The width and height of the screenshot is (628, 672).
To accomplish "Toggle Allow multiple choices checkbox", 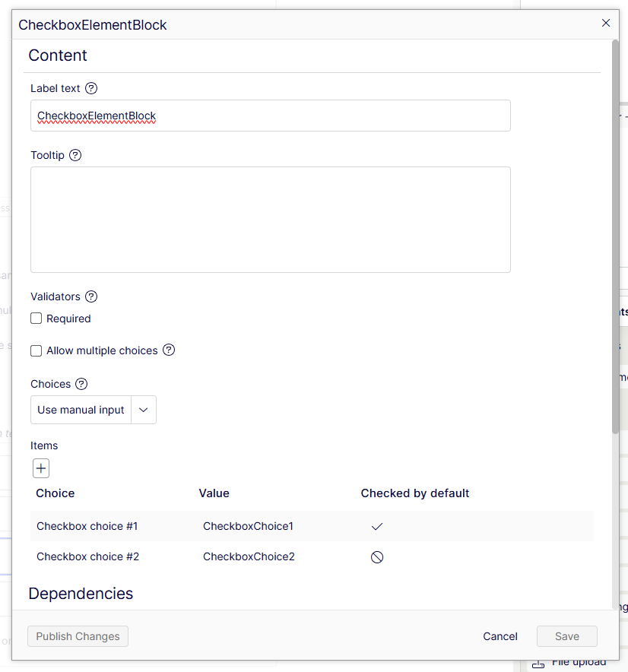I will [36, 350].
